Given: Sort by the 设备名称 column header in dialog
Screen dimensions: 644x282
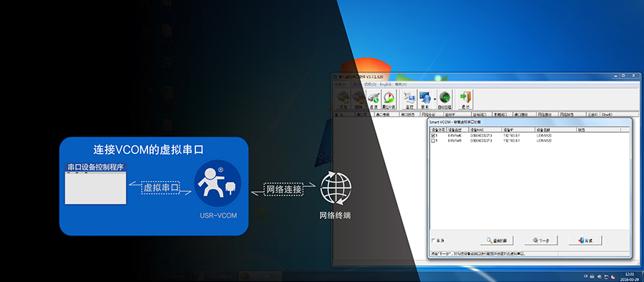Looking at the screenshot, I should coord(555,130).
